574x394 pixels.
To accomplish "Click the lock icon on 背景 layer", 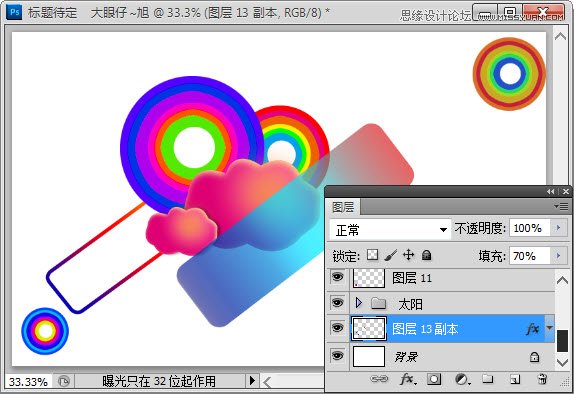I will pos(534,357).
